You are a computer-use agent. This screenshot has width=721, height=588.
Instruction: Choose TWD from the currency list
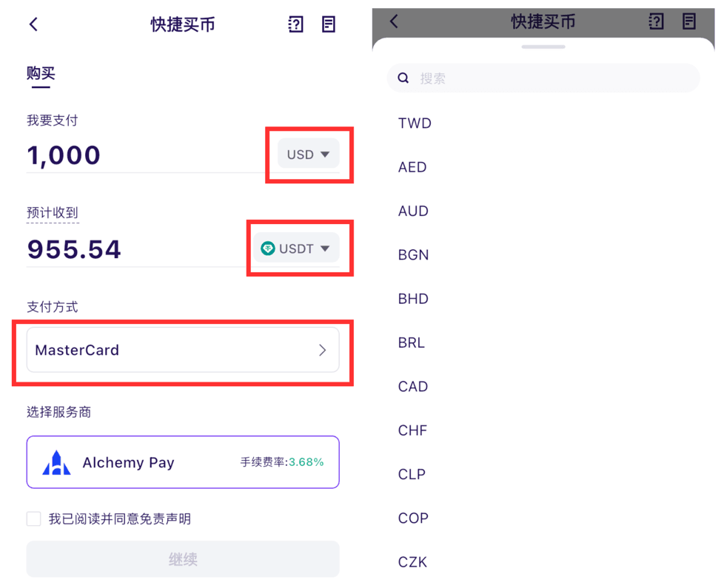click(x=415, y=123)
